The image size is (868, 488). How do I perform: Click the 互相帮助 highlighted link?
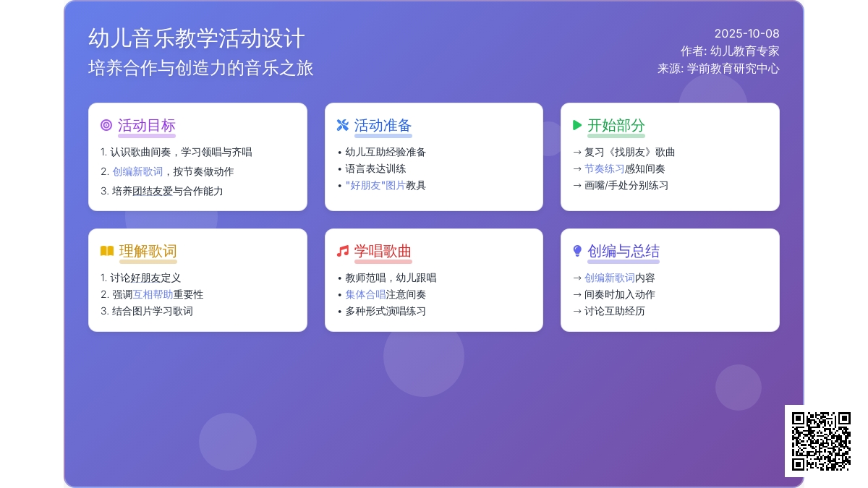pyautogui.click(x=153, y=294)
